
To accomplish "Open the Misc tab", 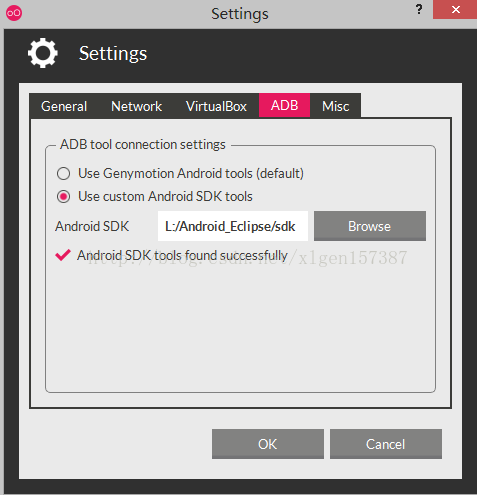I will click(x=335, y=106).
